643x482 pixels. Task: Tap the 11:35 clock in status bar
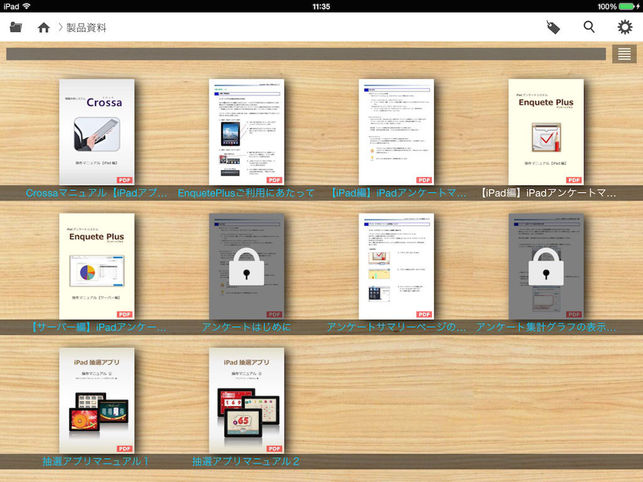click(x=321, y=6)
